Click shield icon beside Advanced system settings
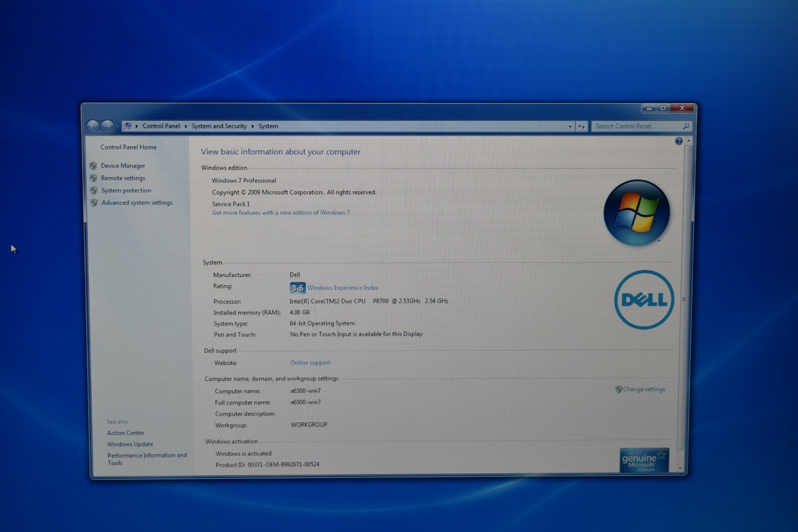Image resolution: width=798 pixels, height=532 pixels. (94, 203)
